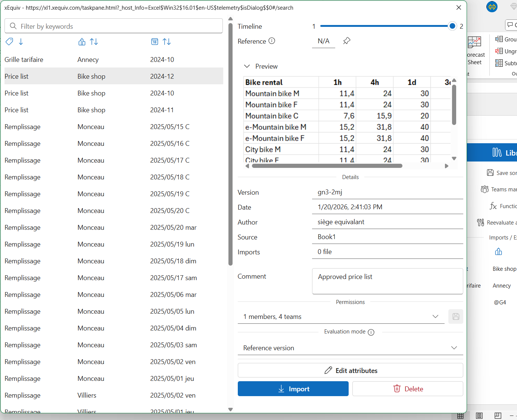This screenshot has width=517, height=420.
Task: Select the Grille tarifaire Annecy 2024-10 row
Action: coord(112,60)
